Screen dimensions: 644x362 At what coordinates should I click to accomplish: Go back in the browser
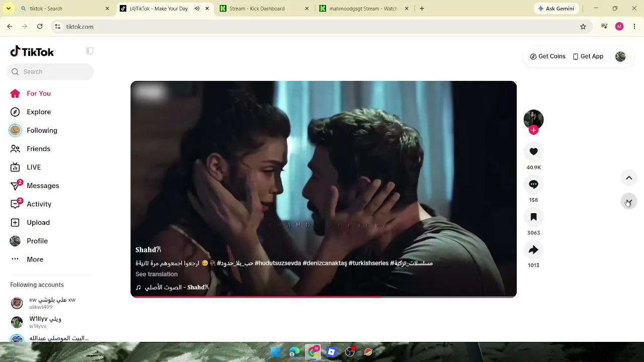tap(10, 27)
